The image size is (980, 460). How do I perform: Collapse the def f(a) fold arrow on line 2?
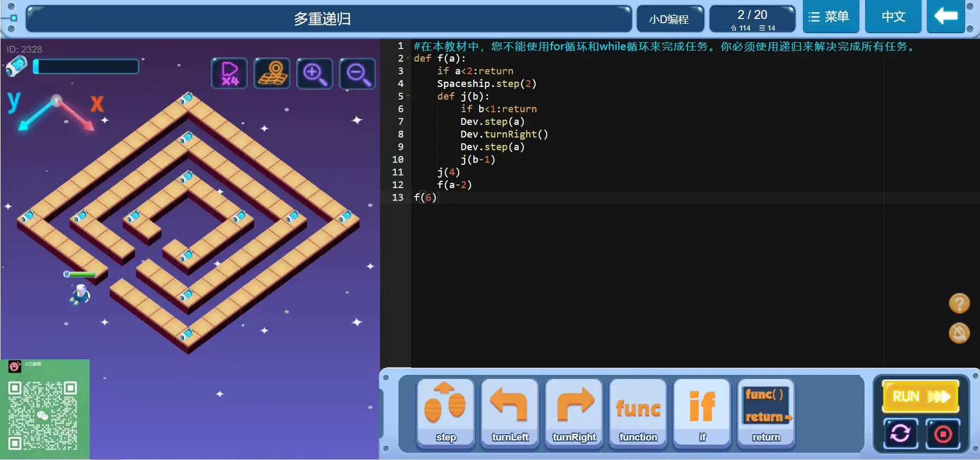click(408, 58)
